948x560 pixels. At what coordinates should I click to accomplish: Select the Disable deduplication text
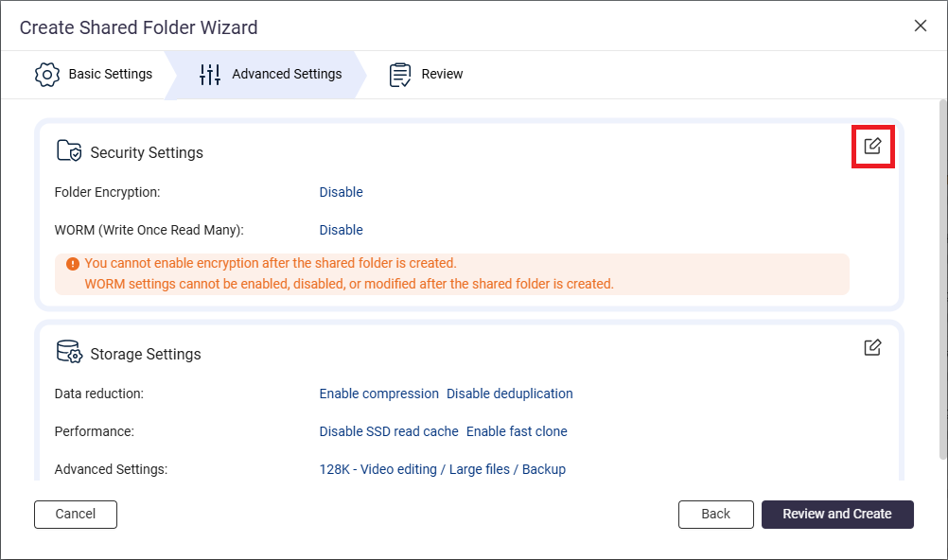[510, 394]
